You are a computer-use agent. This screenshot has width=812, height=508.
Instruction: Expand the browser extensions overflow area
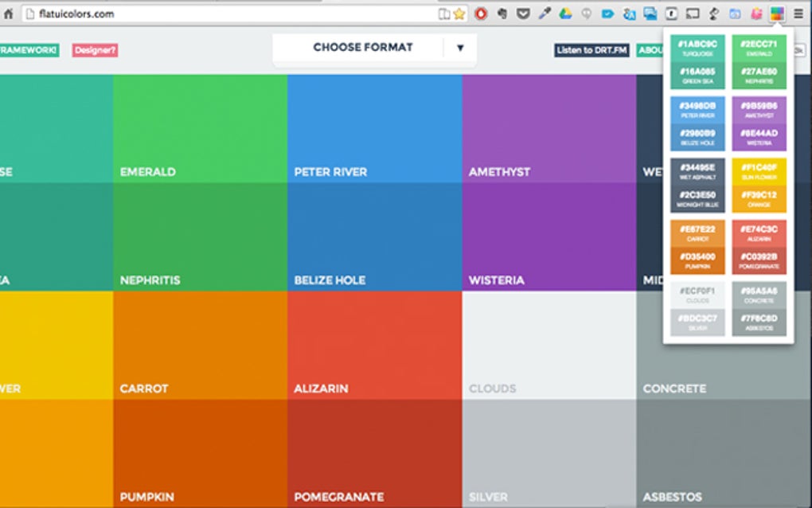coord(798,13)
